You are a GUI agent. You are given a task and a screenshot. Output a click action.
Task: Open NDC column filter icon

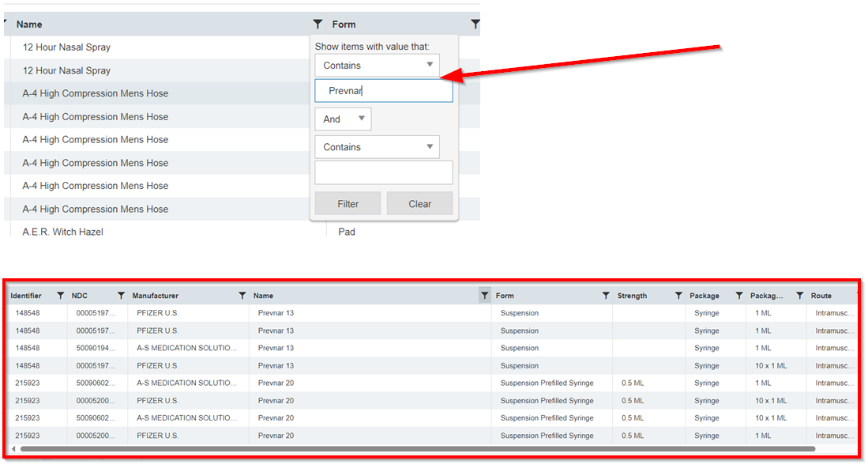121,295
